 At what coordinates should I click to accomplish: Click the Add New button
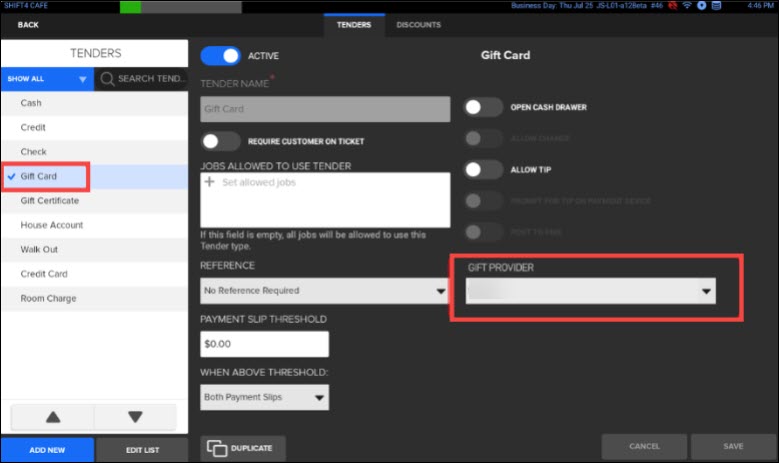click(x=47, y=450)
